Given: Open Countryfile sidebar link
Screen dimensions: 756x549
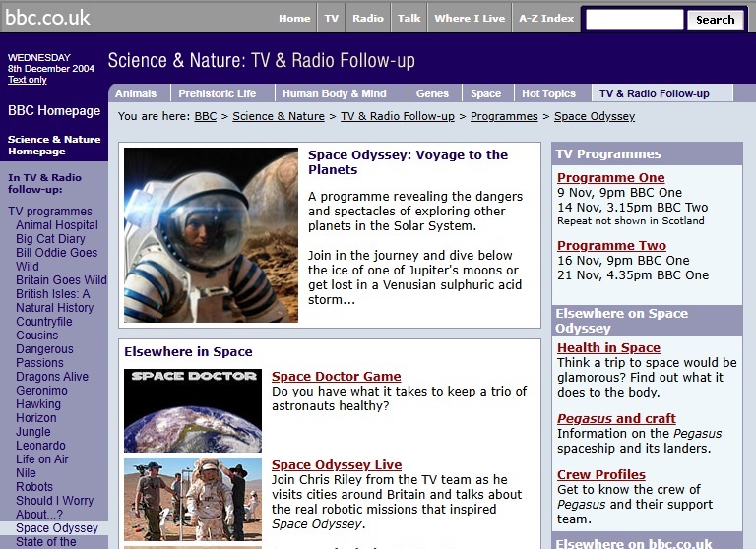Looking at the screenshot, I should [x=44, y=322].
